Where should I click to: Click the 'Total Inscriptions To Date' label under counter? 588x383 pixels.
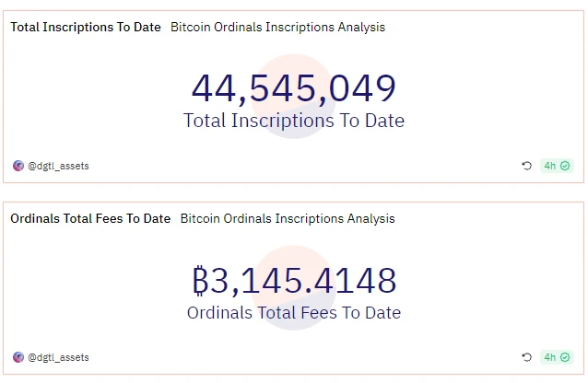(294, 121)
